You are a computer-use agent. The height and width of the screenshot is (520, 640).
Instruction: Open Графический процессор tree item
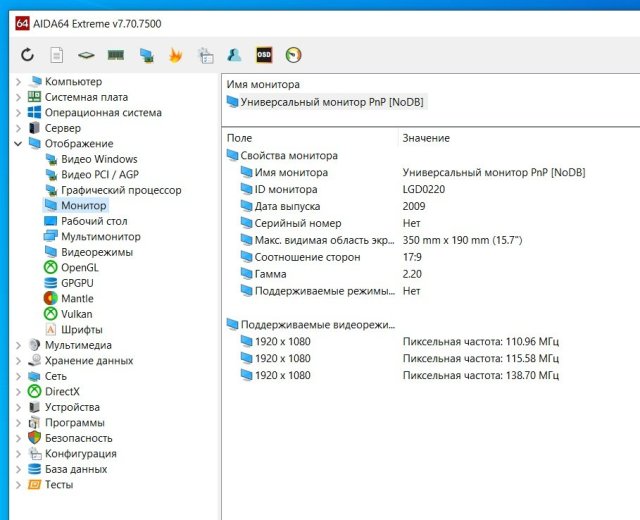tap(121, 190)
